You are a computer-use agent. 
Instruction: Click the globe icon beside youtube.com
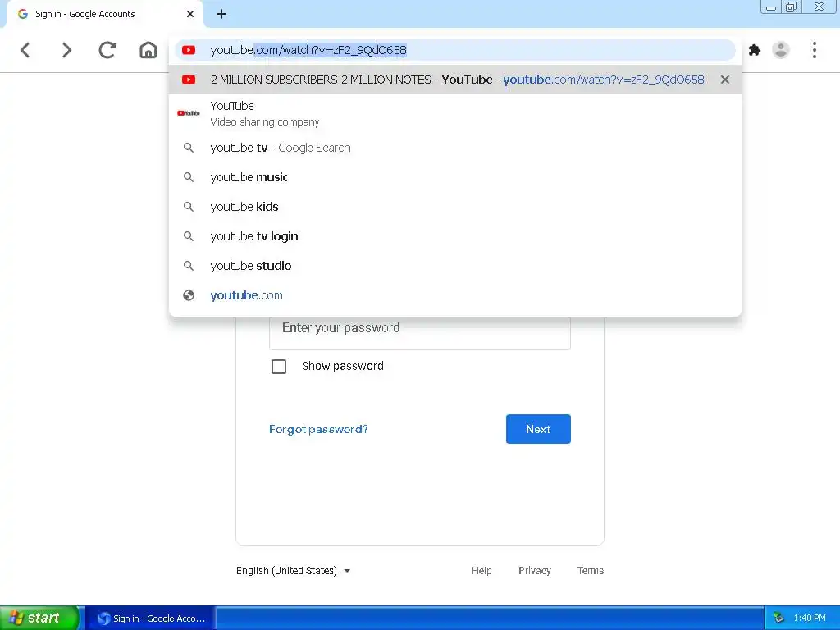(x=189, y=295)
